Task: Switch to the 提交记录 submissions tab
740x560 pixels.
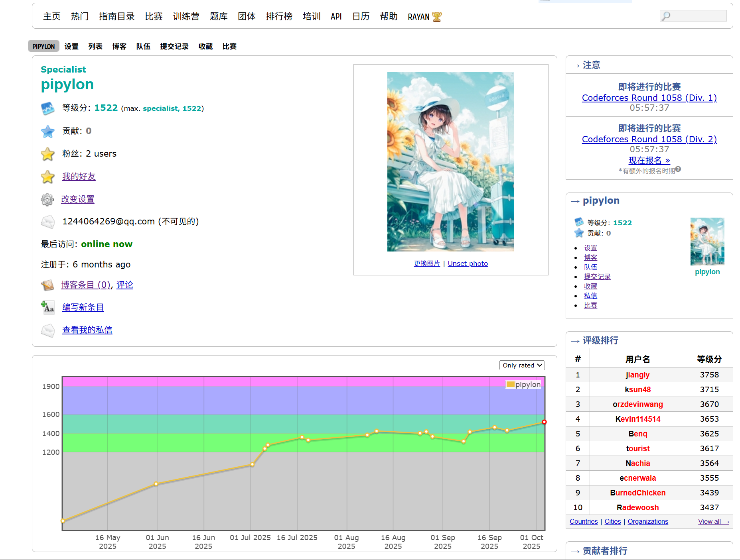Action: pyautogui.click(x=174, y=46)
